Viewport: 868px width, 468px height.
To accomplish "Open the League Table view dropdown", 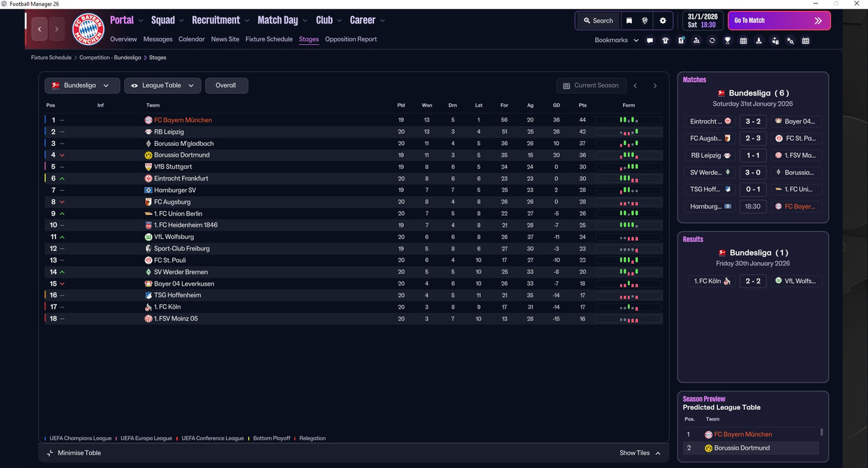I will (x=162, y=85).
